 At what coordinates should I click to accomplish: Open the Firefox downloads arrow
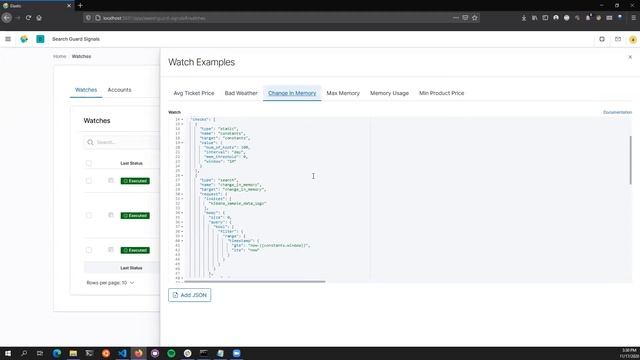(x=524, y=18)
